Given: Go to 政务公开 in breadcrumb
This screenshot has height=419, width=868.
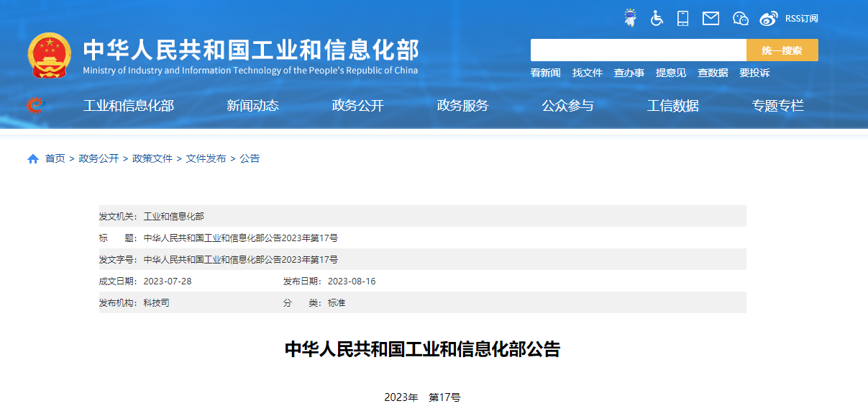Looking at the screenshot, I should (x=99, y=158).
